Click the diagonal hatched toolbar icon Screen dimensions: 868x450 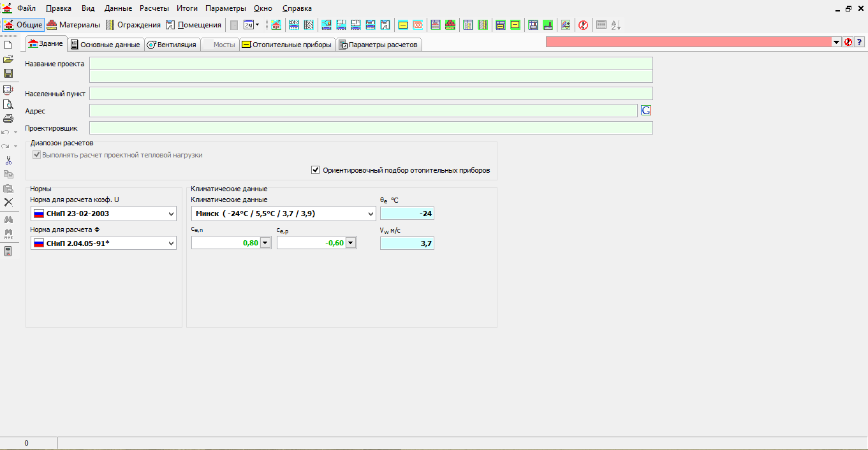[x=309, y=25]
